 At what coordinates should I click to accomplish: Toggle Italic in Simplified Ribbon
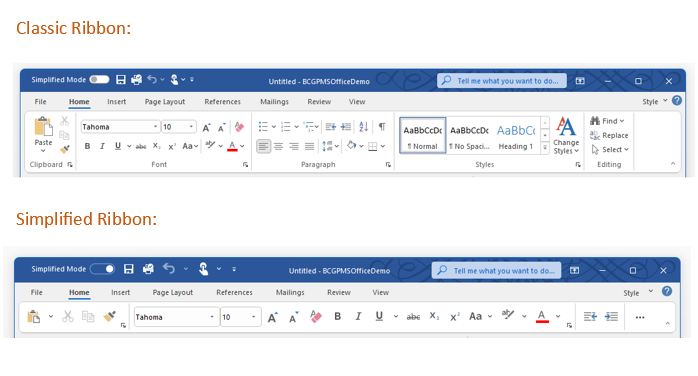[x=358, y=316]
